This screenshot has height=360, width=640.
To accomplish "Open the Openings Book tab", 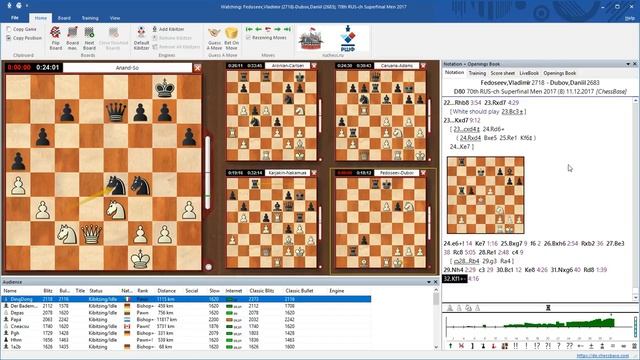I will [x=560, y=73].
